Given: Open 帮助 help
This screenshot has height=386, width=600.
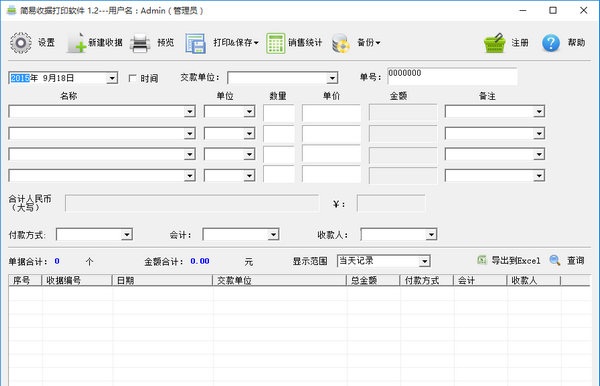Looking at the screenshot, I should click(x=576, y=42).
